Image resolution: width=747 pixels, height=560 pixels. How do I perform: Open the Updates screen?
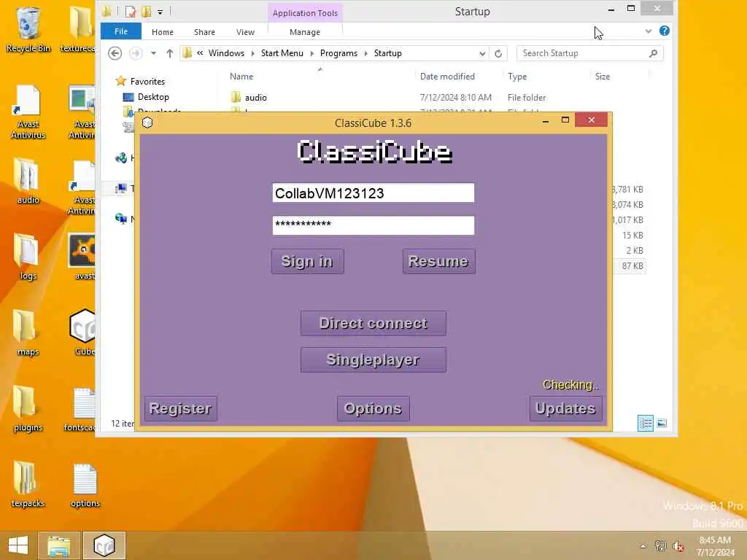coord(565,408)
